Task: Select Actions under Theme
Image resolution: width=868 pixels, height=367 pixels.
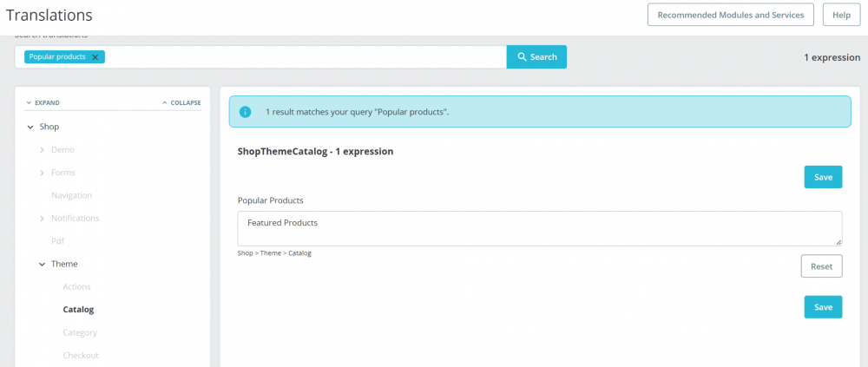Action: pyautogui.click(x=76, y=286)
